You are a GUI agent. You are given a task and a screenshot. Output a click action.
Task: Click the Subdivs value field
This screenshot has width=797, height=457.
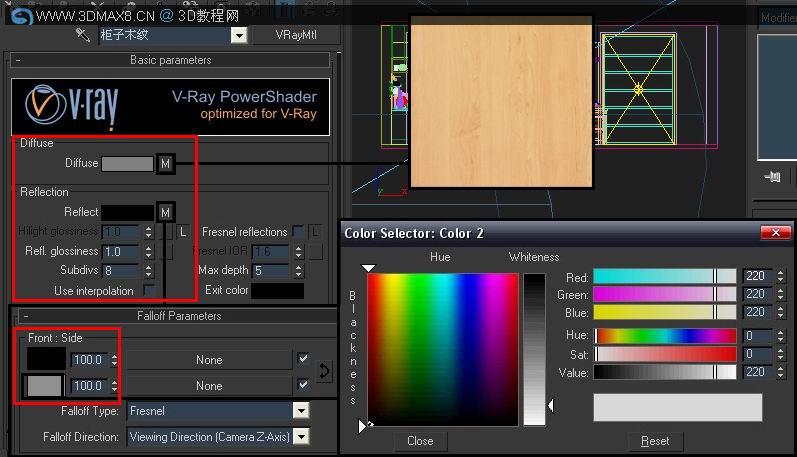121,270
